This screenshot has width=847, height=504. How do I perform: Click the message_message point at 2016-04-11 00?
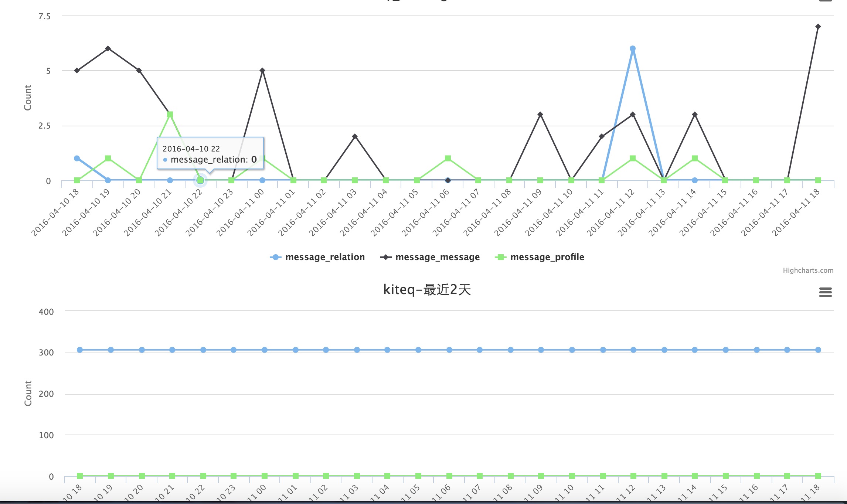[x=262, y=71]
